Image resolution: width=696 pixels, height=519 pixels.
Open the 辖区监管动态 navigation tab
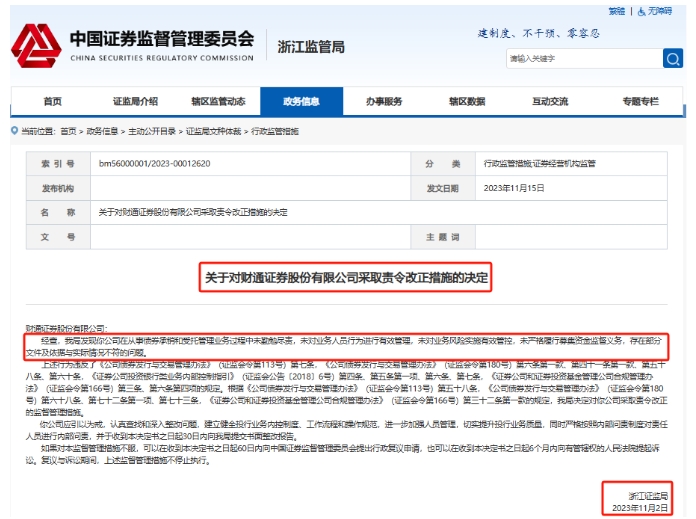(218, 101)
